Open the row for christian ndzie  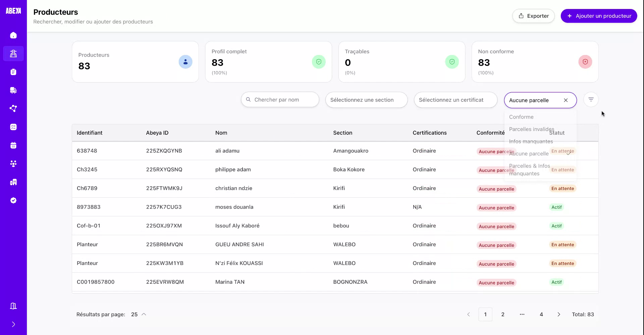click(x=335, y=188)
